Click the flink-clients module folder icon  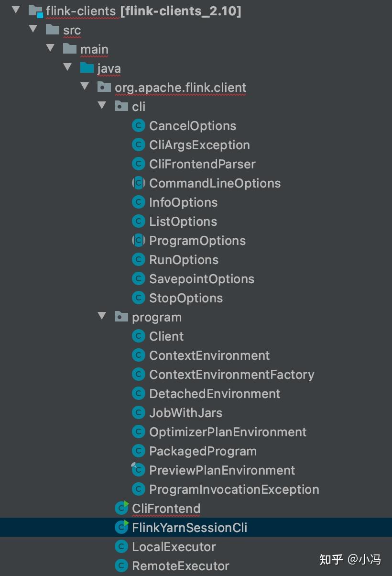click(35, 11)
